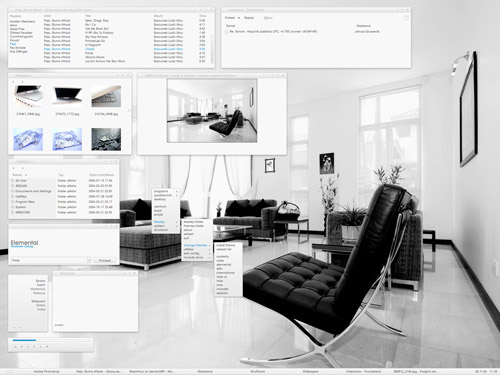Viewport: 500px width, 375px height.
Task: Click first playback button in media player
Action: (15, 347)
